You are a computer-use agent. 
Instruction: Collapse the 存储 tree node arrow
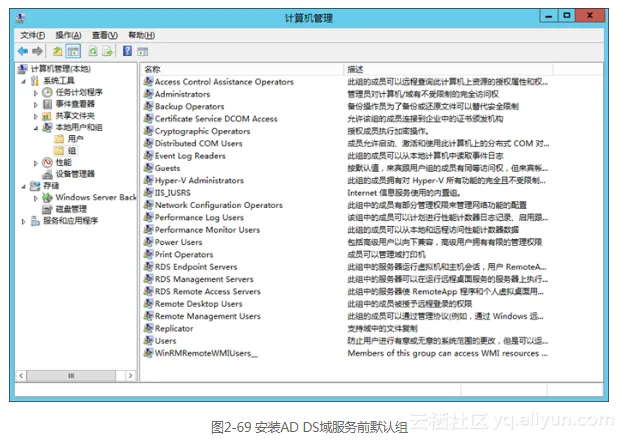click(x=24, y=186)
